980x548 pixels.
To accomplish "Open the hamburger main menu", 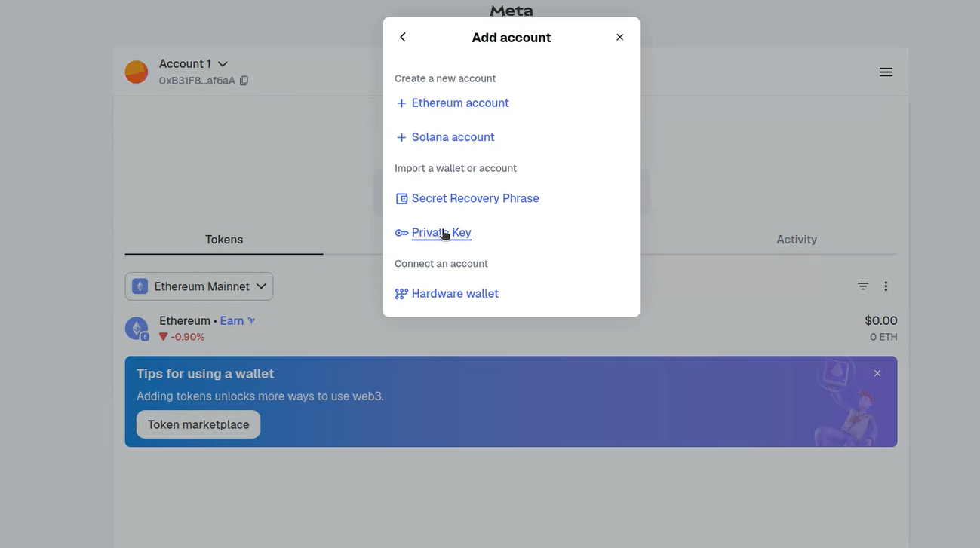I will (886, 72).
